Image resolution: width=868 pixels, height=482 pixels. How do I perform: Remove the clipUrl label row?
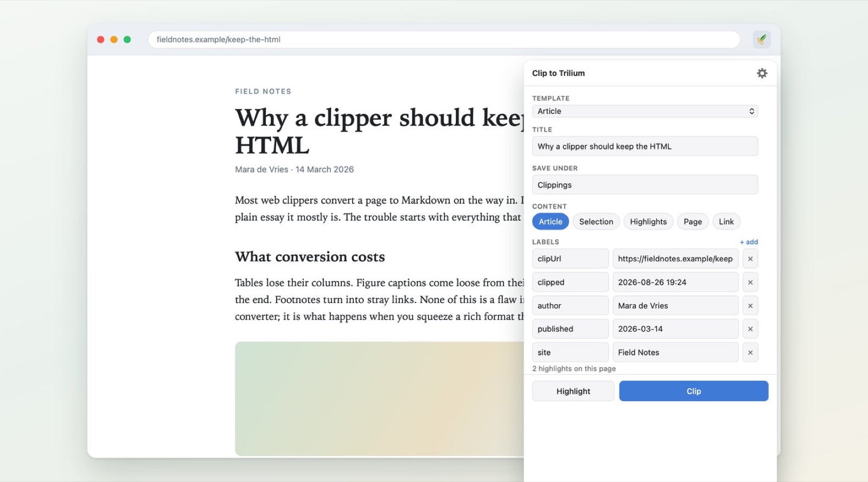point(750,259)
